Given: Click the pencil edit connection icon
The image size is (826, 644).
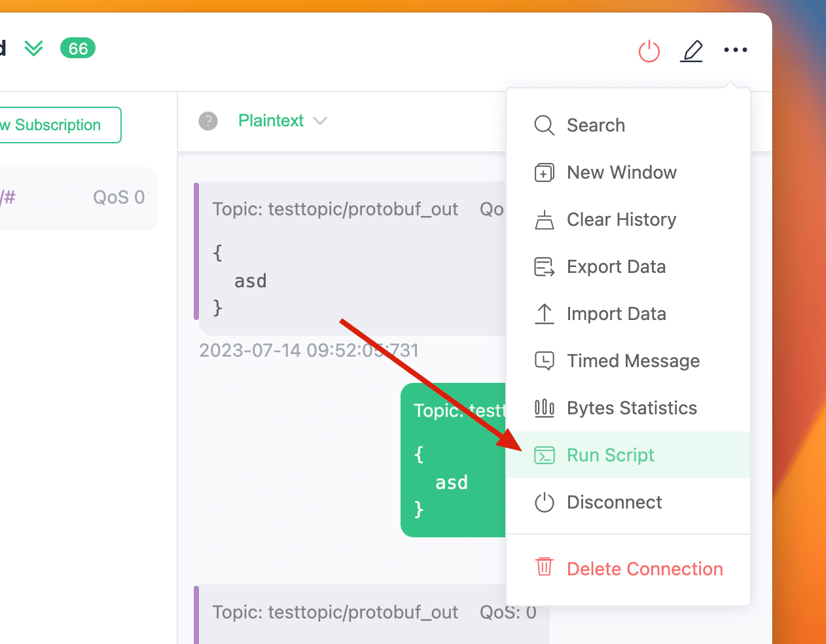Looking at the screenshot, I should coord(692,51).
